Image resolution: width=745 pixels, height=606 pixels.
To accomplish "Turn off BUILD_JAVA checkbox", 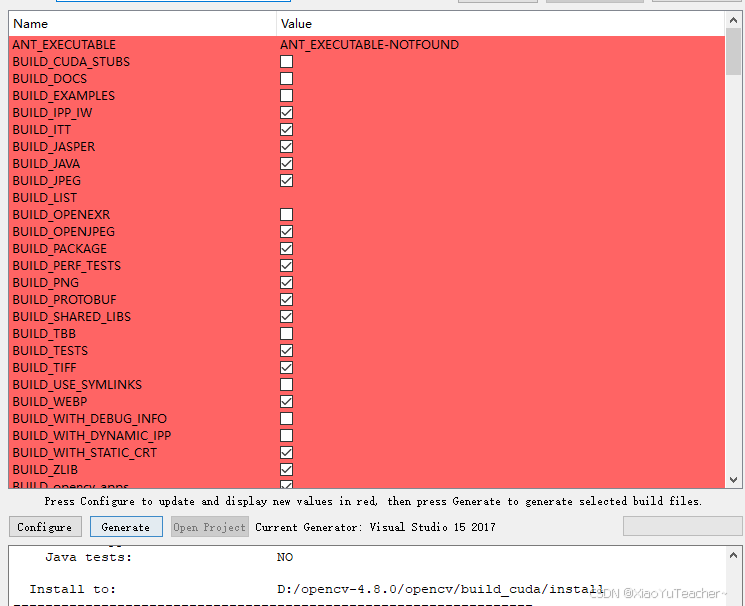I will pos(287,164).
